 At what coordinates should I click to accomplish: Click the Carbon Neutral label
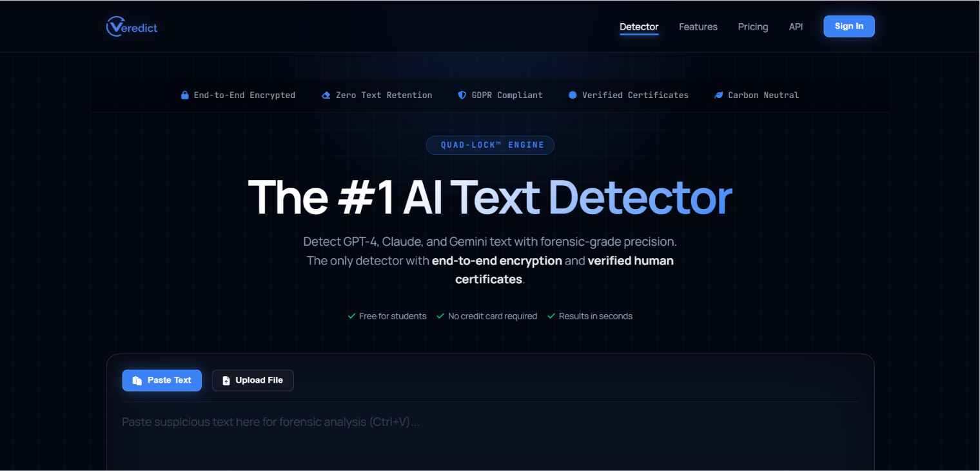(x=763, y=95)
